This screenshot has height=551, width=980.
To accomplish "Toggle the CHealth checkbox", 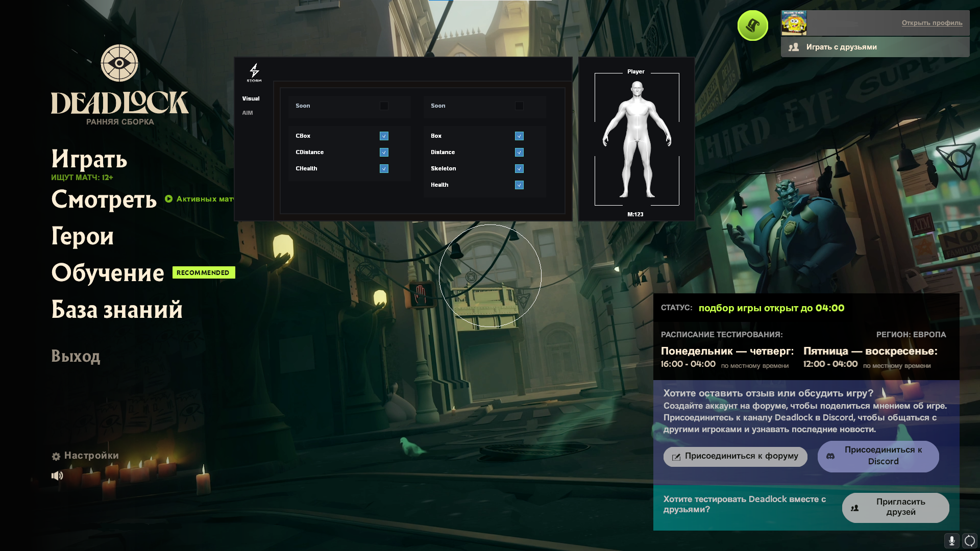I will tap(384, 168).
